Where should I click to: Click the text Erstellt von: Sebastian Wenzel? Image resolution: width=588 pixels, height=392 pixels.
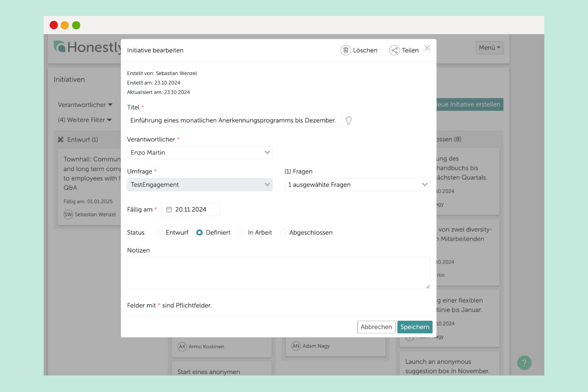pyautogui.click(x=161, y=73)
